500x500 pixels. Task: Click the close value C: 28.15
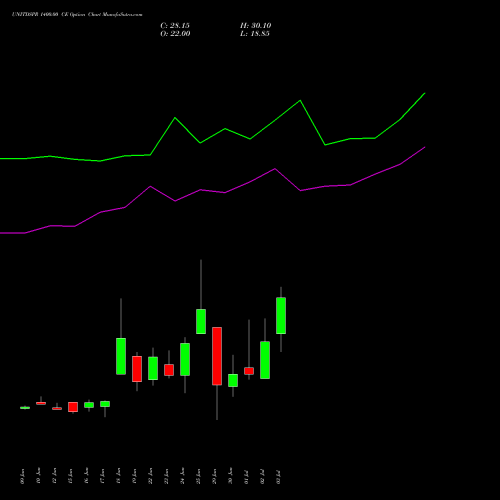[175, 26]
